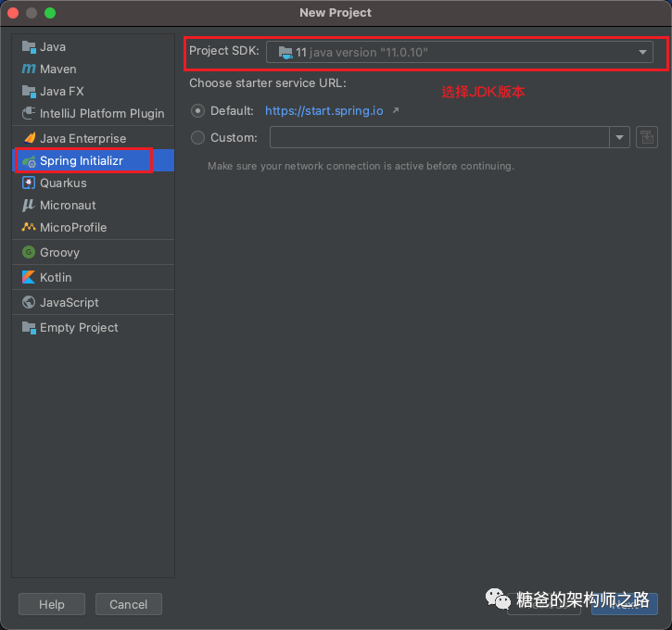Select Java FX project type
Viewport: 672px width, 630px height.
pyautogui.click(x=93, y=91)
